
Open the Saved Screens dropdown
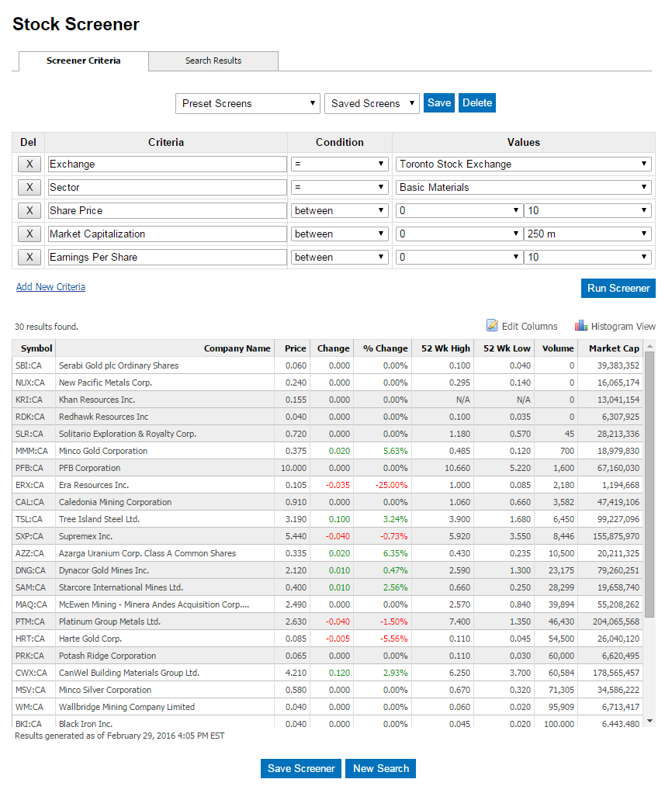pyautogui.click(x=371, y=103)
